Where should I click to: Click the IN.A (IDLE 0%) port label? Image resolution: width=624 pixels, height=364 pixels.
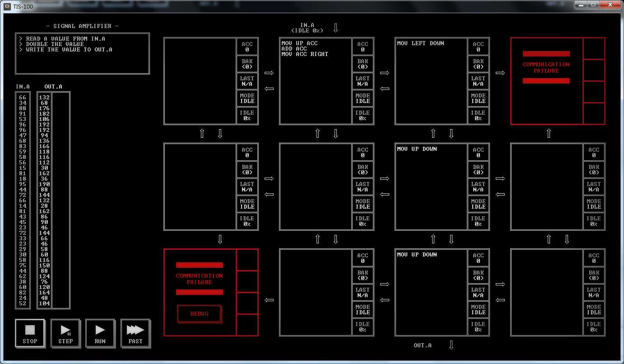tap(307, 28)
